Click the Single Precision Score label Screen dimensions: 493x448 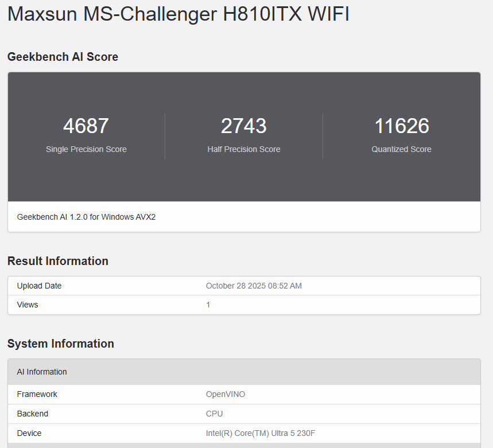pos(86,149)
